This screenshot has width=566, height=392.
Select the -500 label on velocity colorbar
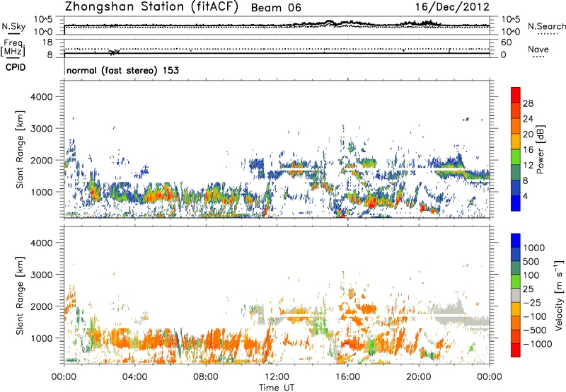535,330
